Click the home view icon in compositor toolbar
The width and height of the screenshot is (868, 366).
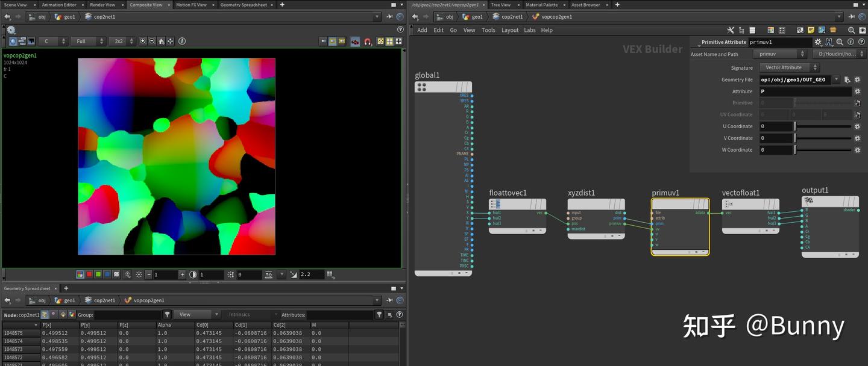(161, 42)
